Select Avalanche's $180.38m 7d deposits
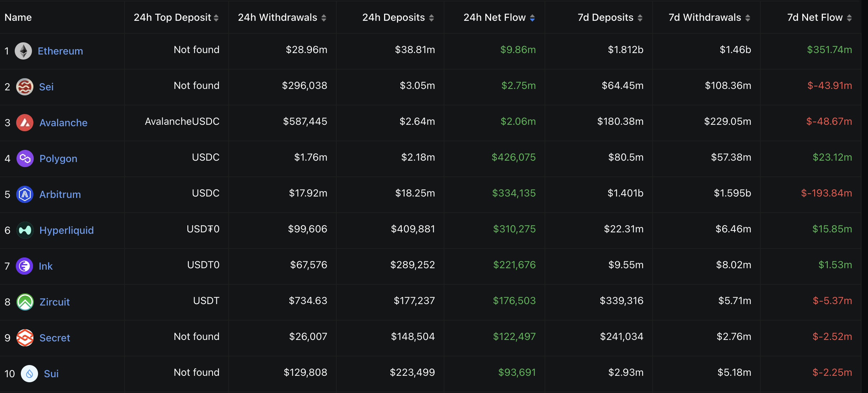868x393 pixels. 620,122
